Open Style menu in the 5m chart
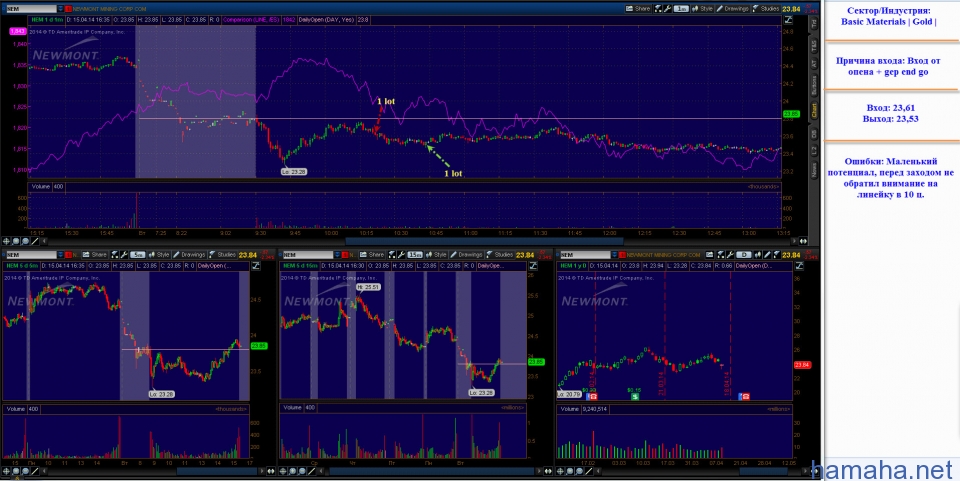This screenshot has height=481, width=960. (159, 255)
